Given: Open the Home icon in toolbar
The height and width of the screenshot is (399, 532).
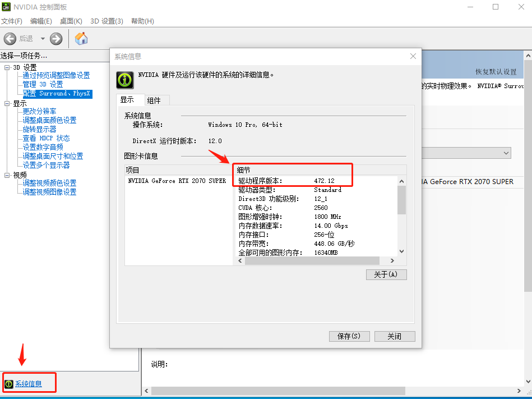Looking at the screenshot, I should coord(81,39).
